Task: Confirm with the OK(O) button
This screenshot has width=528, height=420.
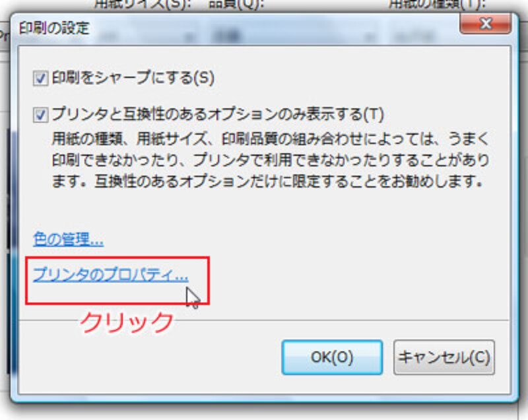Action: (332, 357)
